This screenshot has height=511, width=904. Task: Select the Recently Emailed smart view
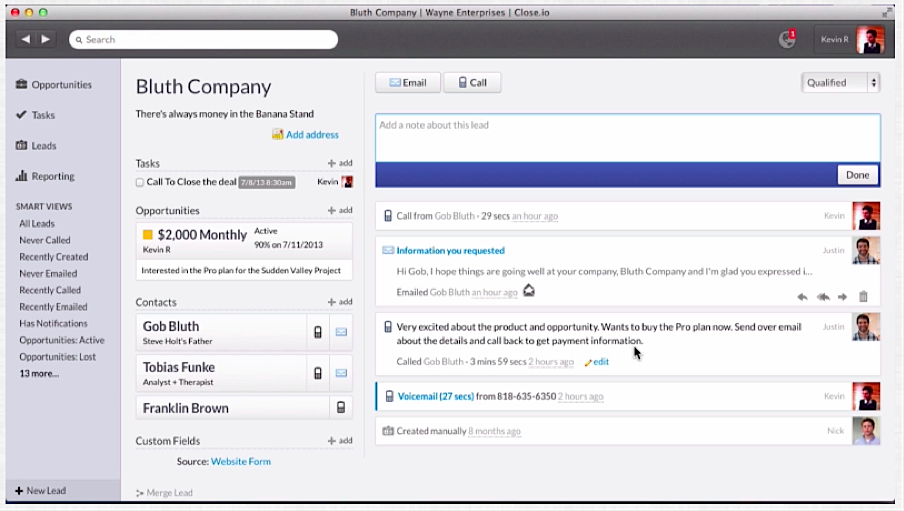coord(53,307)
